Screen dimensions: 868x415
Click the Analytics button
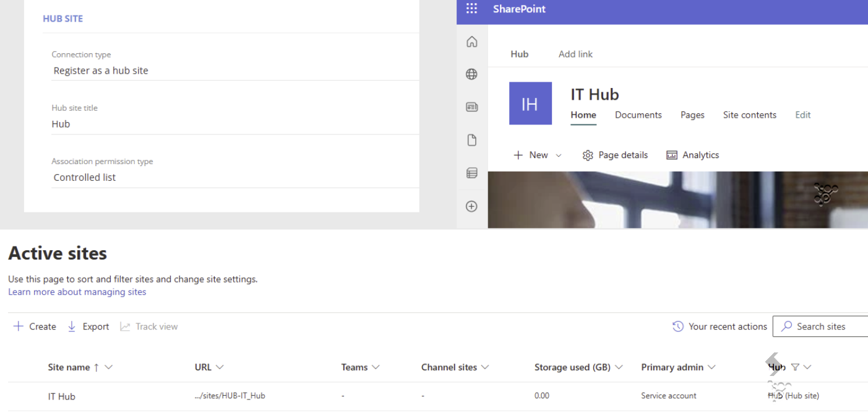click(x=692, y=155)
